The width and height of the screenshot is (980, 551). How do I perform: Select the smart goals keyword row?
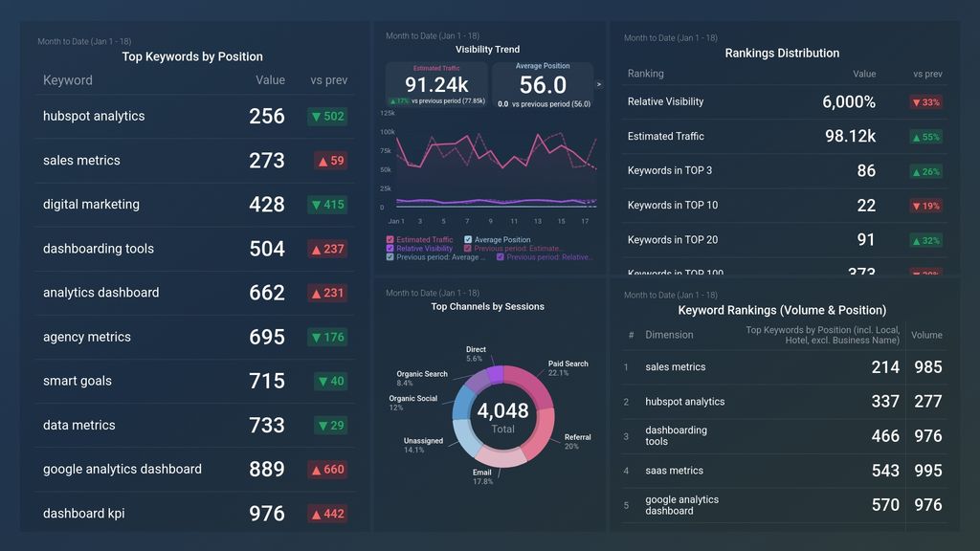click(195, 381)
